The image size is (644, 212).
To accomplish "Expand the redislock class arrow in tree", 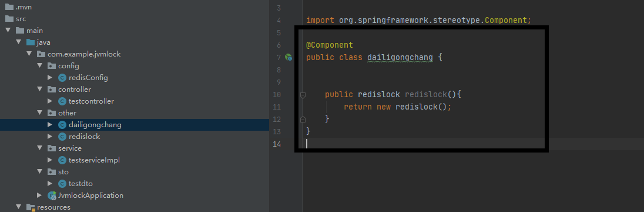I will point(50,136).
